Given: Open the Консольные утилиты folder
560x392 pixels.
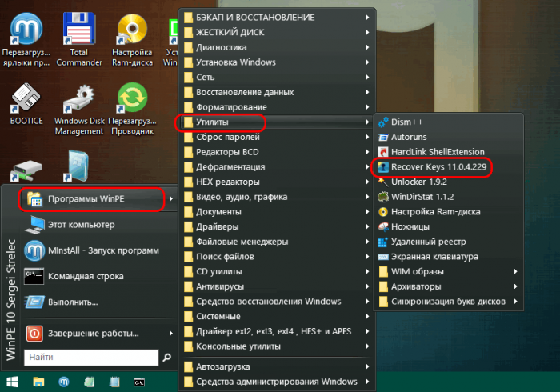Looking at the screenshot, I should click(277, 346).
